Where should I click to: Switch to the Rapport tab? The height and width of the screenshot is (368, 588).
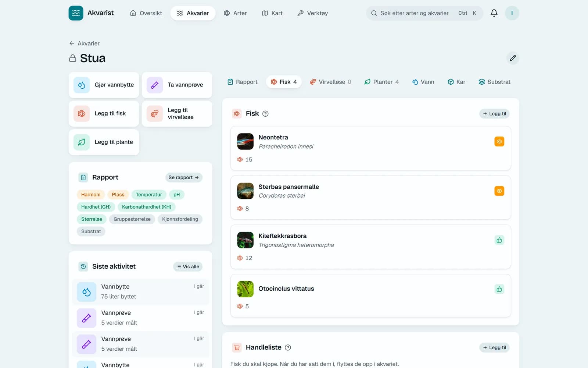coord(242,82)
